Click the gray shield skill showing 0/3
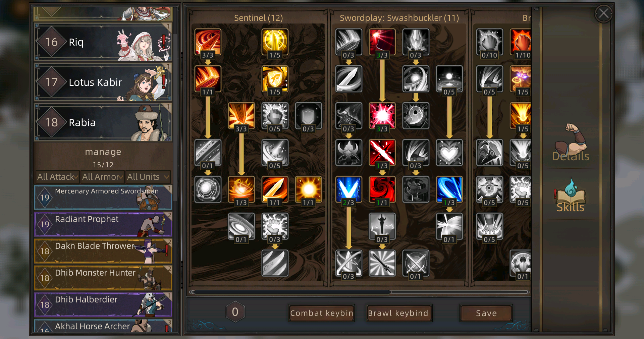Image resolution: width=644 pixels, height=339 pixels. click(x=308, y=116)
